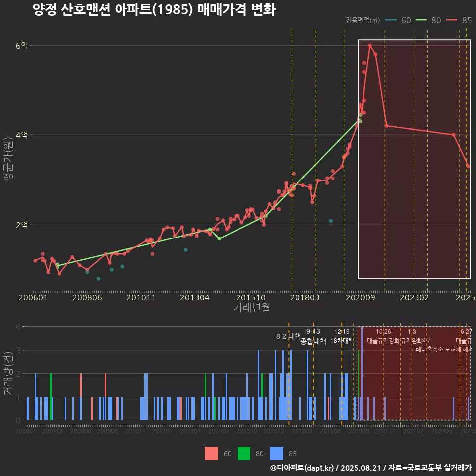476x476 pixels.
Task: Click the 거래량(건) axis title
Action: point(8,373)
